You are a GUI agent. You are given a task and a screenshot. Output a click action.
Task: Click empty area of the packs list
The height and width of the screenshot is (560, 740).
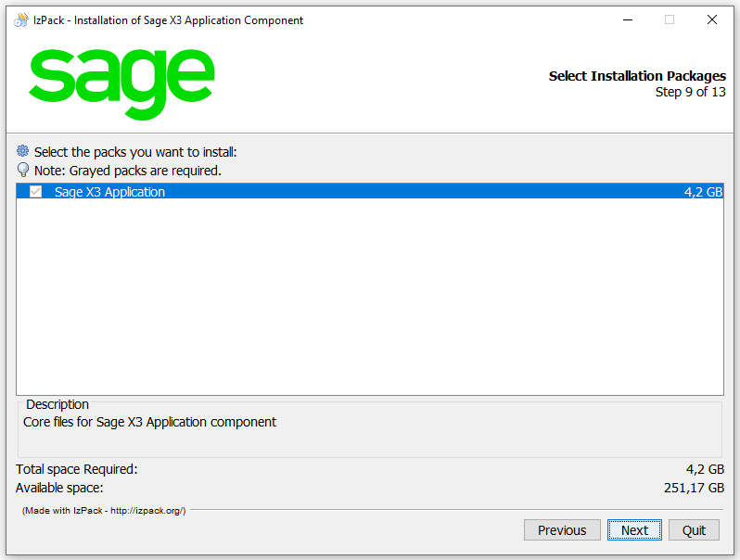[369, 297]
